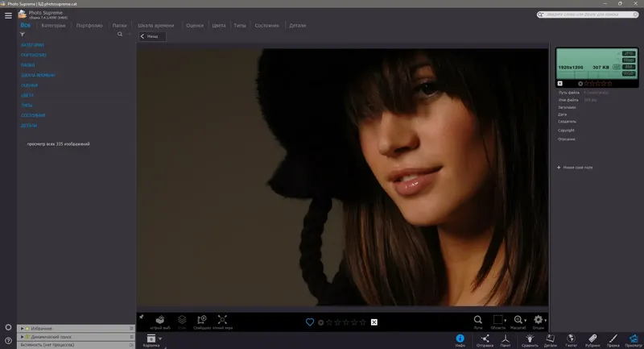Open the Рубрики labels tag icon
The width and height of the screenshot is (644, 349).
[592, 340]
